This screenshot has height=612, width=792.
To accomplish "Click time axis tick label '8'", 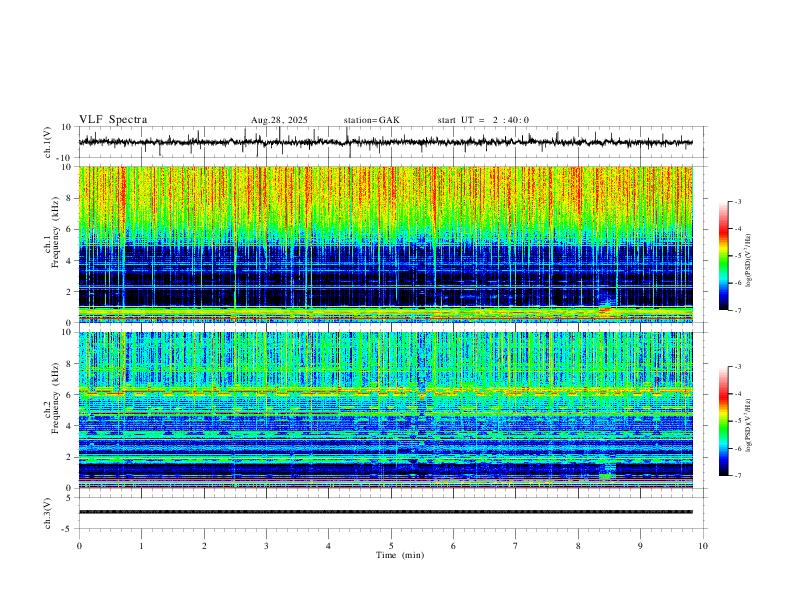I will coord(578,546).
